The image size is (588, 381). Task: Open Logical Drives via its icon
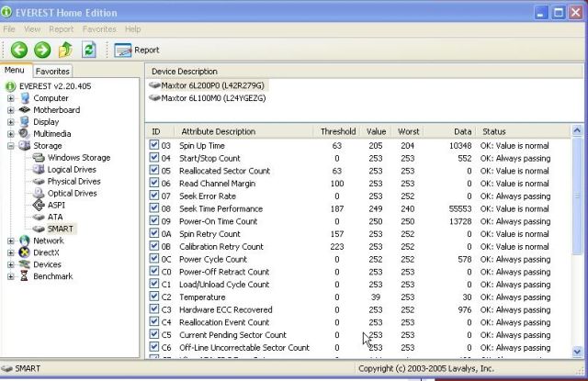tap(39, 169)
